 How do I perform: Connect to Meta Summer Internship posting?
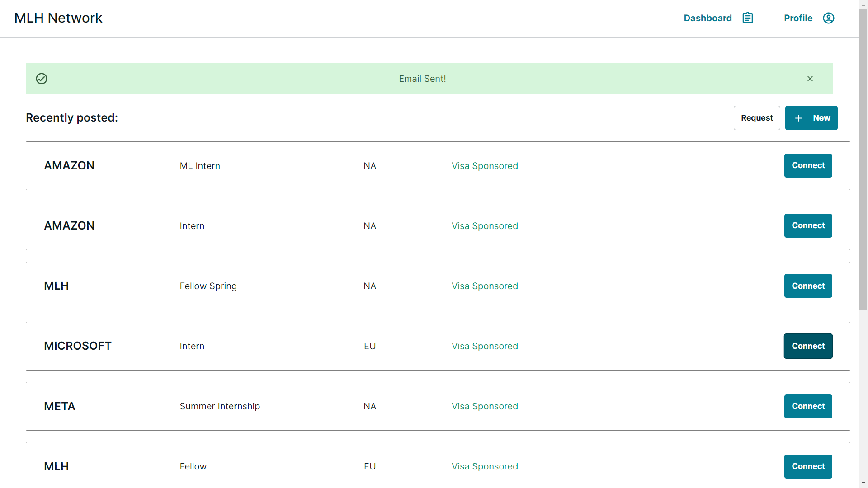click(808, 406)
